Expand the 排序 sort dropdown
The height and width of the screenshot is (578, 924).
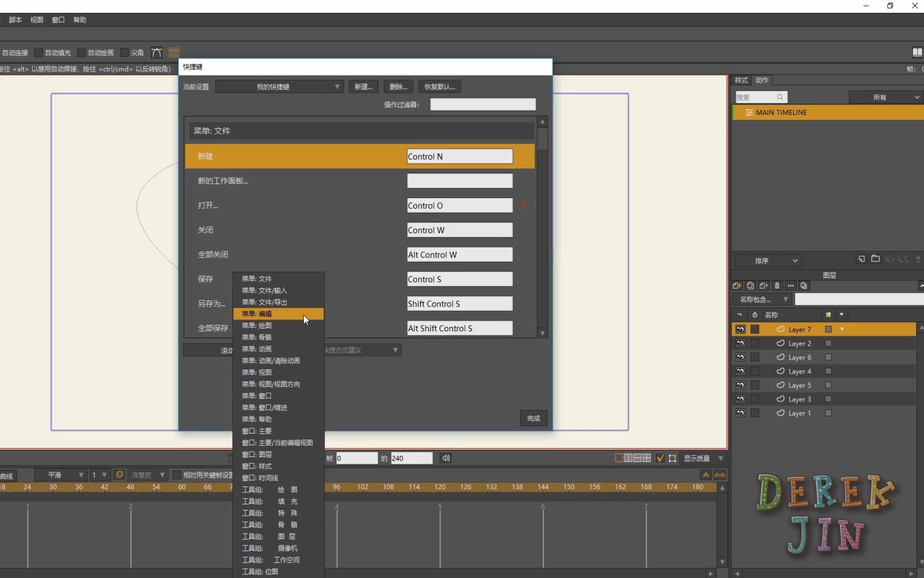point(768,261)
